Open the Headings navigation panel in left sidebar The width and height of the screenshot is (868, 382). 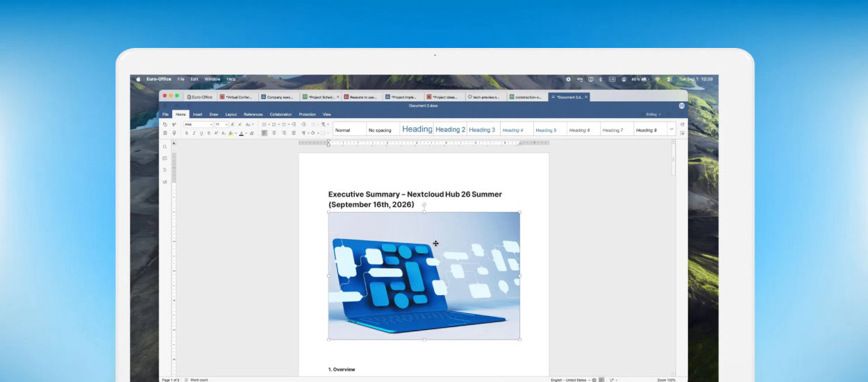pos(165,169)
